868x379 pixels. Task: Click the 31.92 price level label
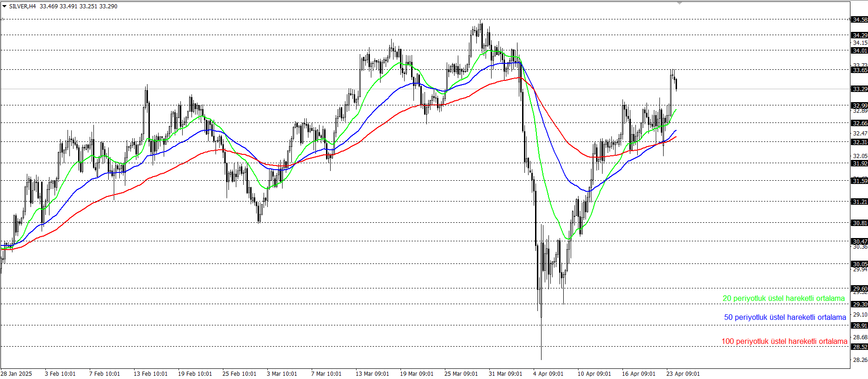(860, 163)
